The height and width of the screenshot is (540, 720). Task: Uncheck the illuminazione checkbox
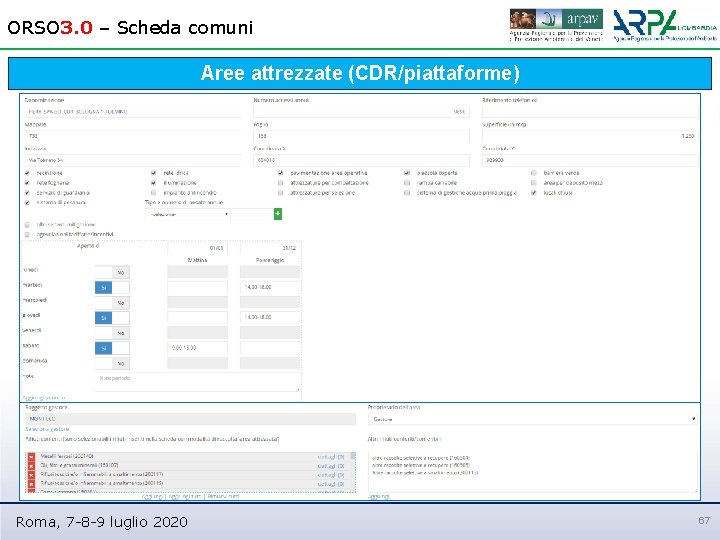tap(153, 183)
